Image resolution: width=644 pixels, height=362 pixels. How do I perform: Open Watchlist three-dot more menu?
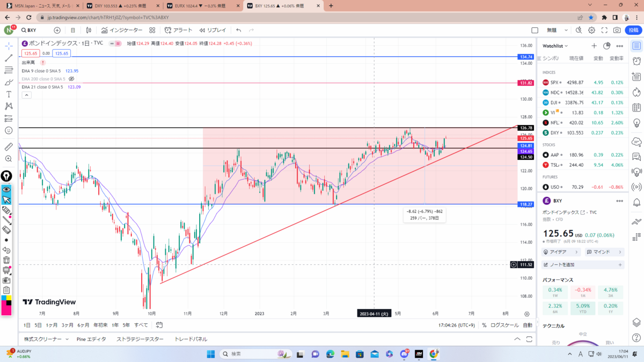pyautogui.click(x=620, y=46)
